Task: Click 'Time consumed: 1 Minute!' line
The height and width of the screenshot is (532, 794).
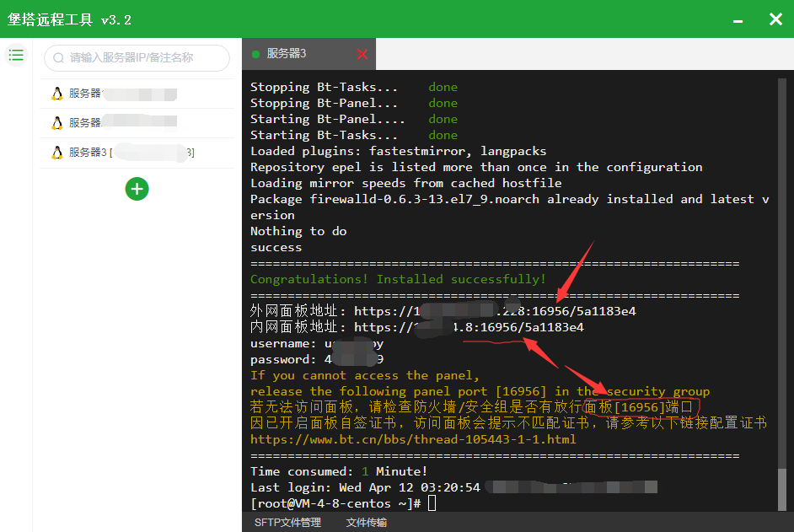Action: (339, 471)
